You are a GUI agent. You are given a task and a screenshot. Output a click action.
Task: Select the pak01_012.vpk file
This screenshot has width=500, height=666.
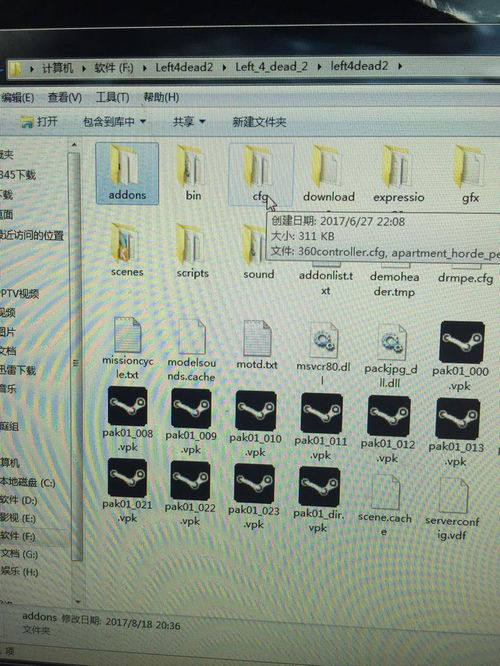(388, 429)
